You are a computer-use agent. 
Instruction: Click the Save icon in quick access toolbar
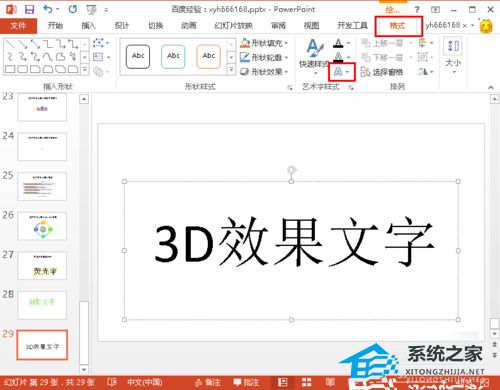30,9
